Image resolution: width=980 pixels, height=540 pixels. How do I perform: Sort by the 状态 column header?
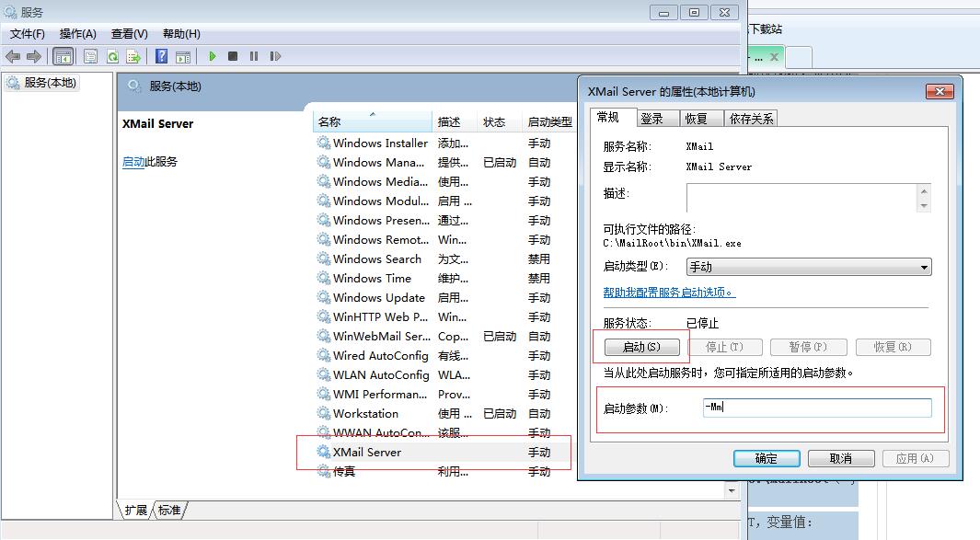click(x=500, y=121)
